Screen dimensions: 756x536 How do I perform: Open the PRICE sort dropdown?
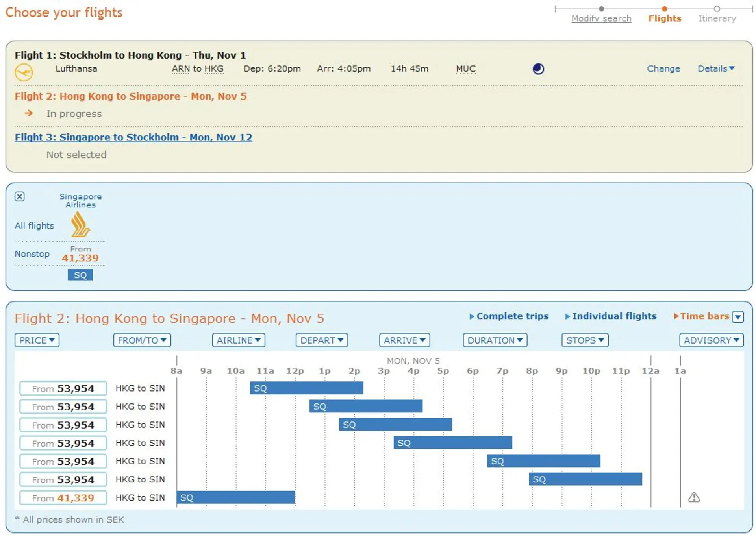tap(37, 340)
